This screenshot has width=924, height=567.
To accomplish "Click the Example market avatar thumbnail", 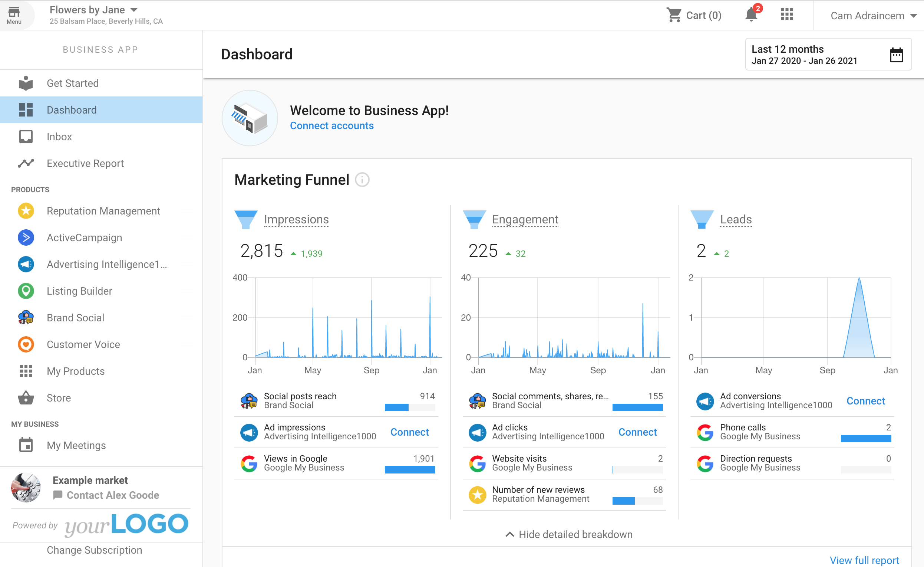I will tap(26, 488).
